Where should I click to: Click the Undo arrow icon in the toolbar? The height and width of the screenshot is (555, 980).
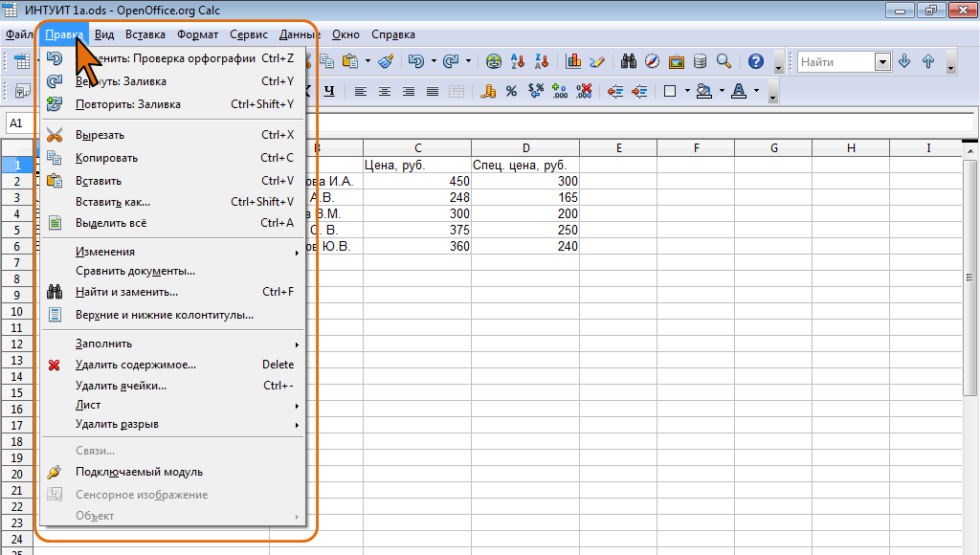(415, 61)
